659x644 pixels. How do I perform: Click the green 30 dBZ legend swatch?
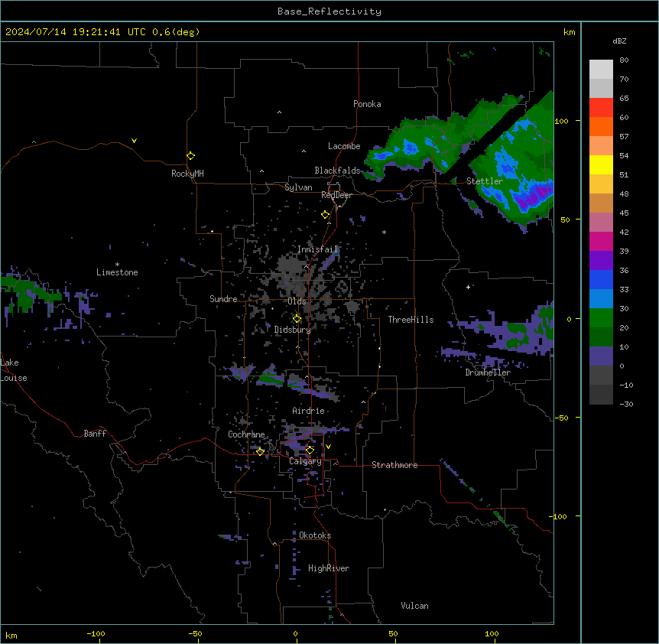click(601, 318)
